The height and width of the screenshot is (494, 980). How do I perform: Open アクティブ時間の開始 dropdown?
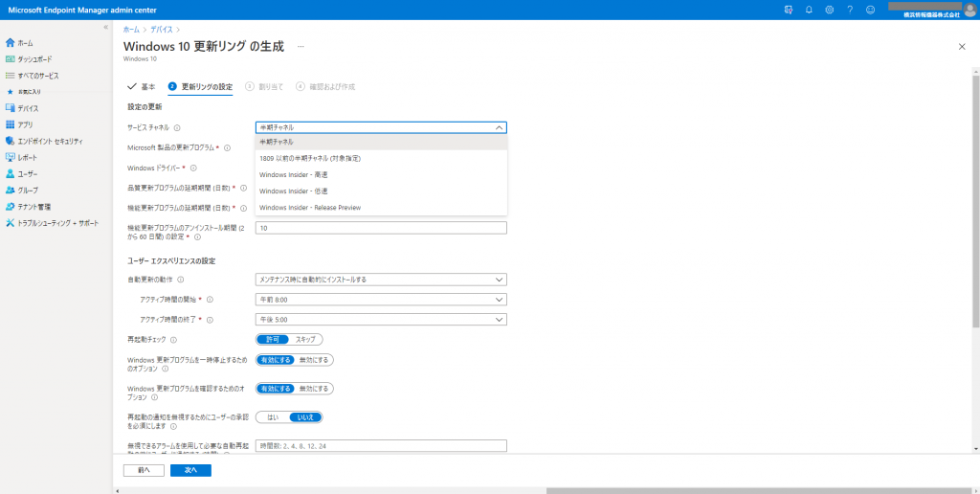click(x=381, y=300)
